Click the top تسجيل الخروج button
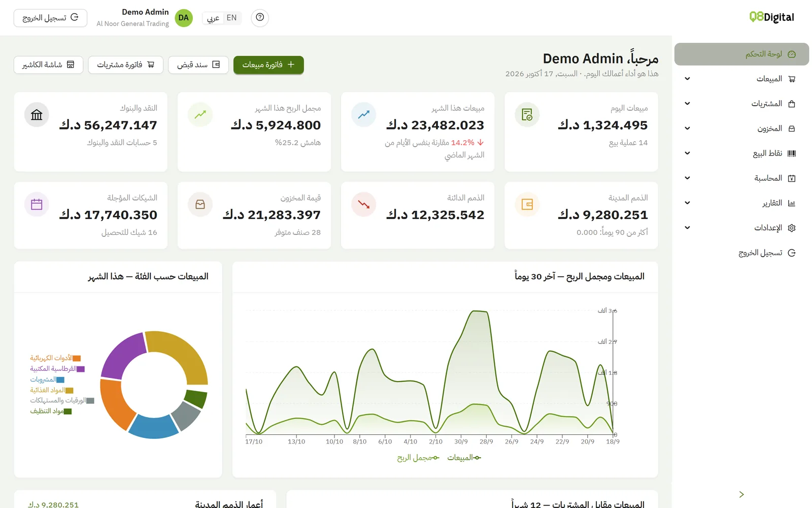 (x=50, y=18)
